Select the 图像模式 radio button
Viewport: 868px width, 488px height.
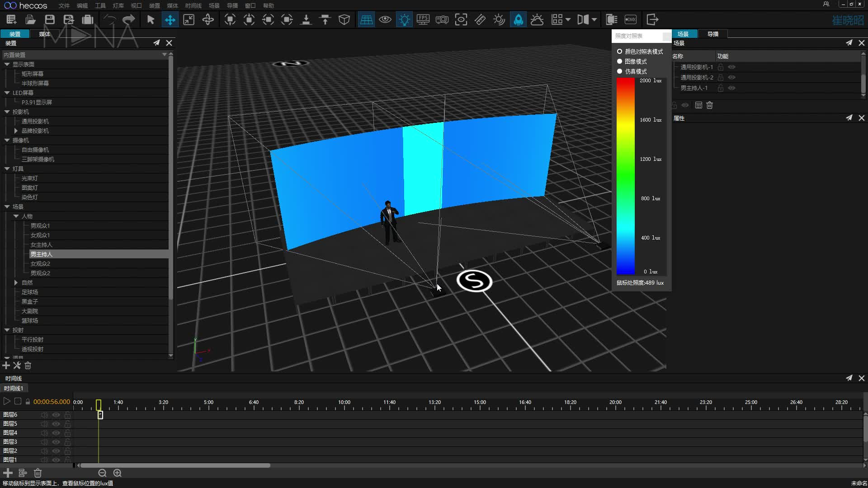pyautogui.click(x=619, y=61)
